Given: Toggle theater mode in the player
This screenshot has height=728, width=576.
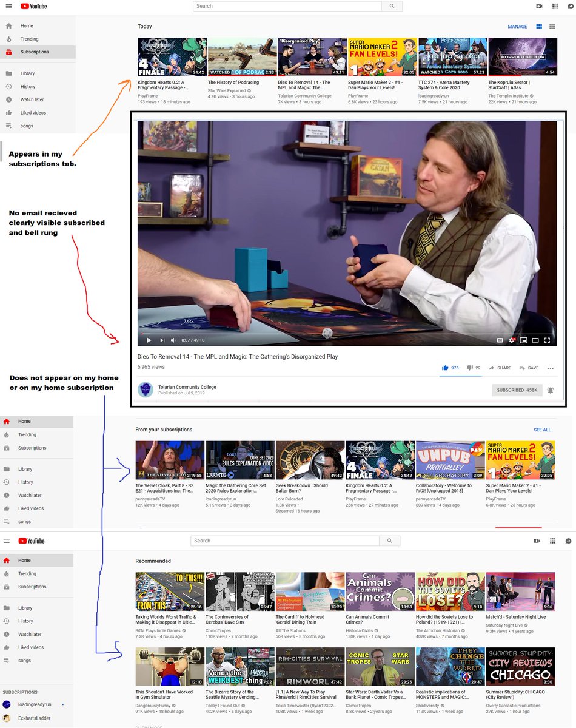Looking at the screenshot, I should point(535,340).
